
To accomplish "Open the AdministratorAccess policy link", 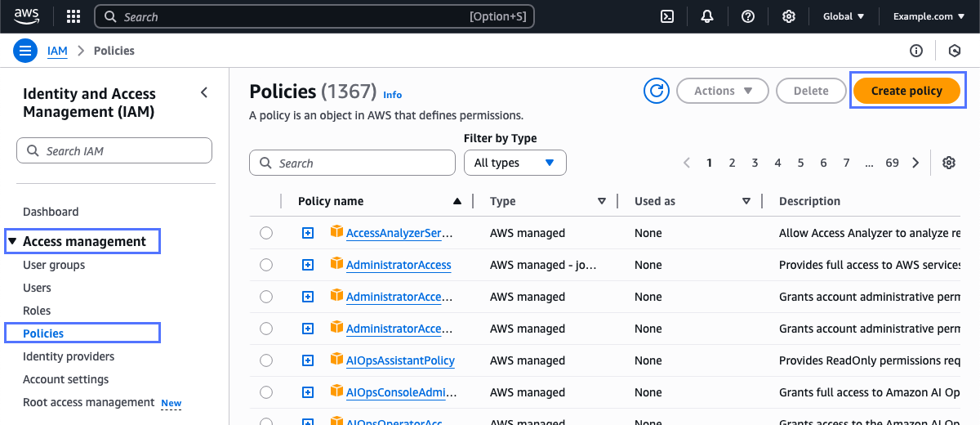I will tap(399, 265).
